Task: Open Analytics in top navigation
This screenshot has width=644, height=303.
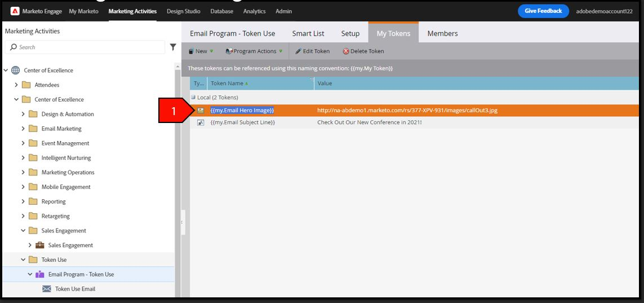Action: coord(254,11)
